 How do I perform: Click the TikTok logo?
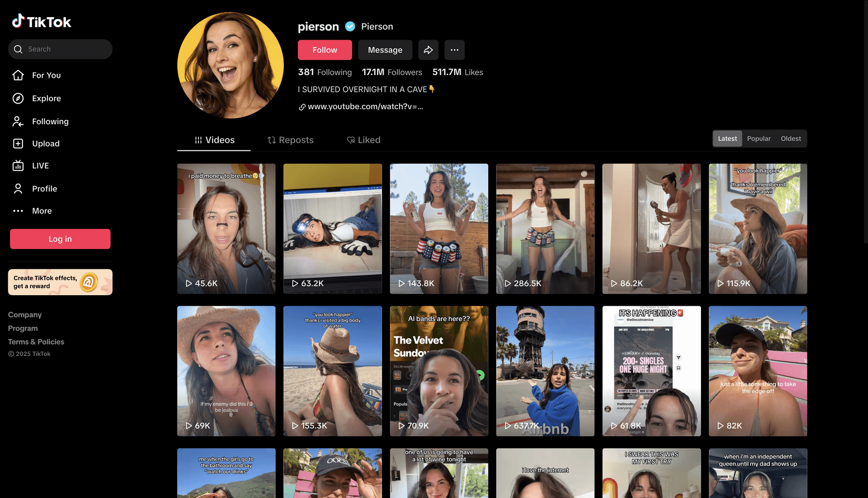[x=42, y=21]
